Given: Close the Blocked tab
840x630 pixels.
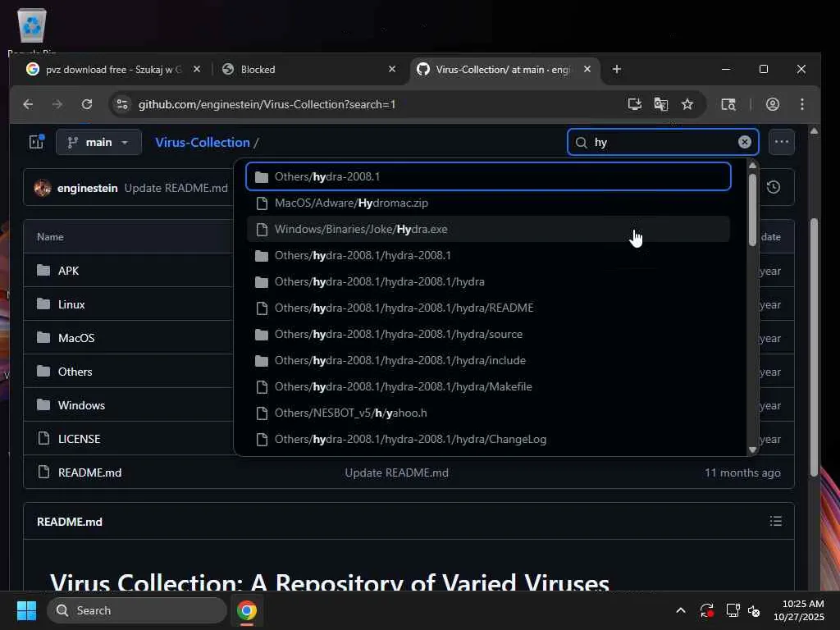Looking at the screenshot, I should pyautogui.click(x=392, y=69).
